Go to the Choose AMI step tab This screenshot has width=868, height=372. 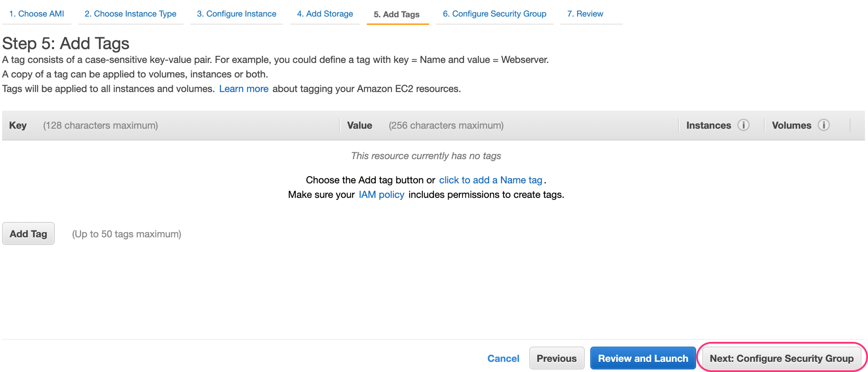(36, 14)
